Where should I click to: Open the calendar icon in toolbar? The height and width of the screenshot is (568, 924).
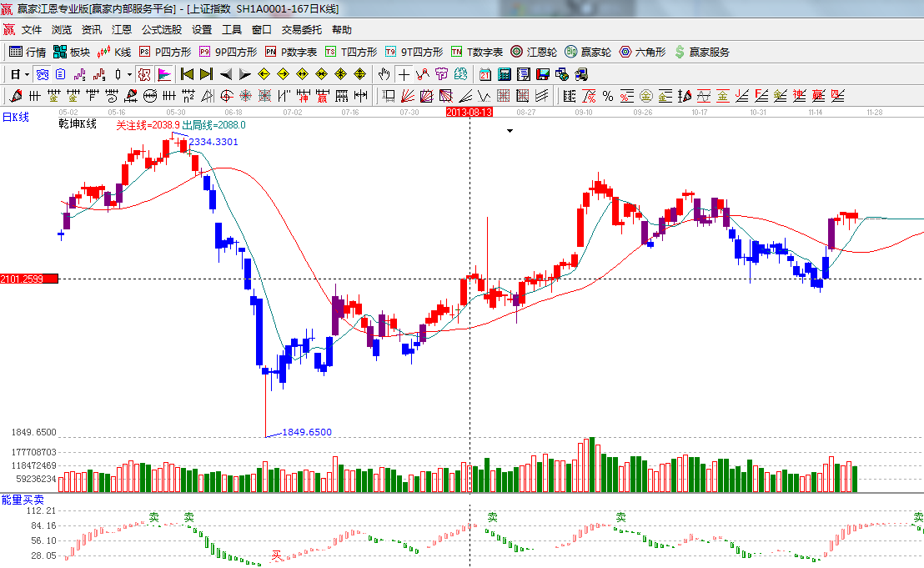pyautogui.click(x=485, y=74)
